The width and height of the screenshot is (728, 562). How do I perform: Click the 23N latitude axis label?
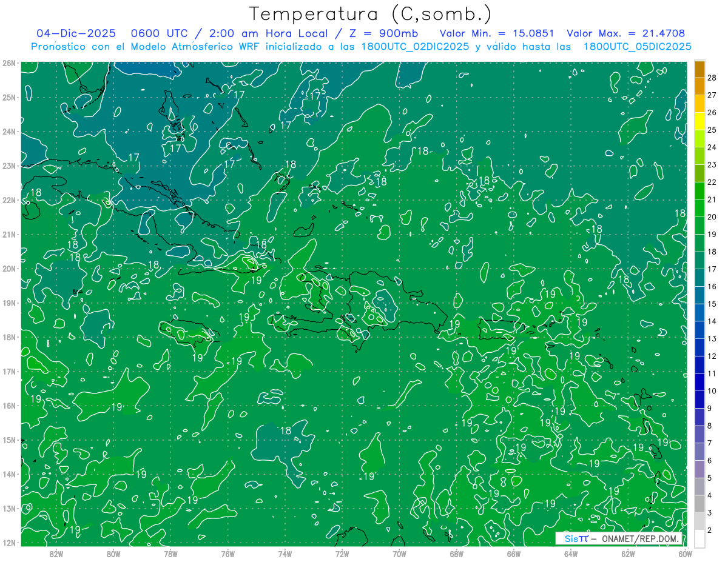pos(9,166)
